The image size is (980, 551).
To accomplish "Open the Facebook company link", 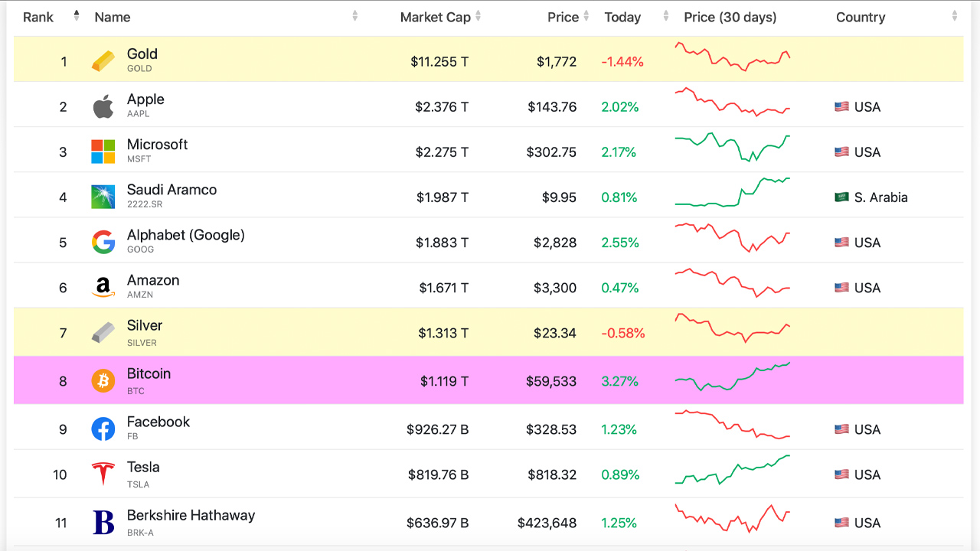I will tap(158, 422).
